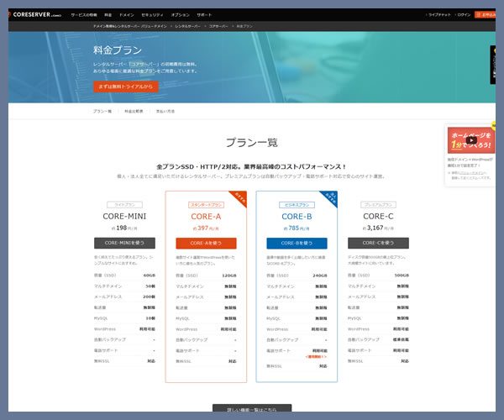
Task: Click the プレミアムプラン label badge
Action: pos(378,205)
